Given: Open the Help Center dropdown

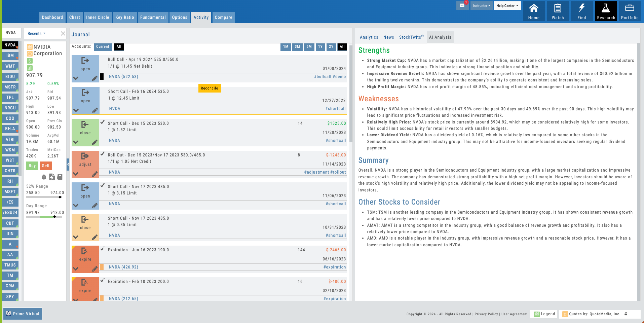Looking at the screenshot, I should (507, 6).
